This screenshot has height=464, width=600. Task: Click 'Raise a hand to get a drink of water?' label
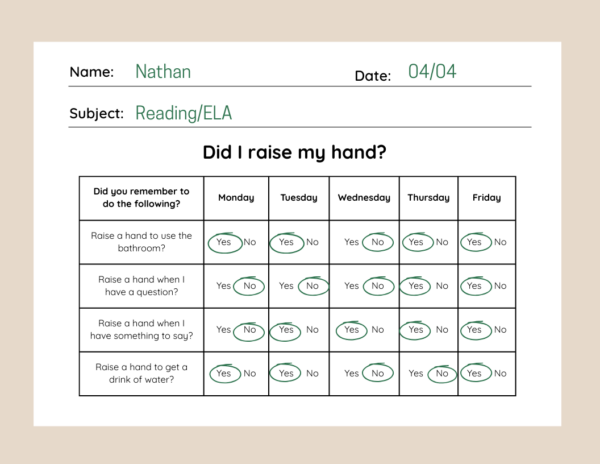141,373
